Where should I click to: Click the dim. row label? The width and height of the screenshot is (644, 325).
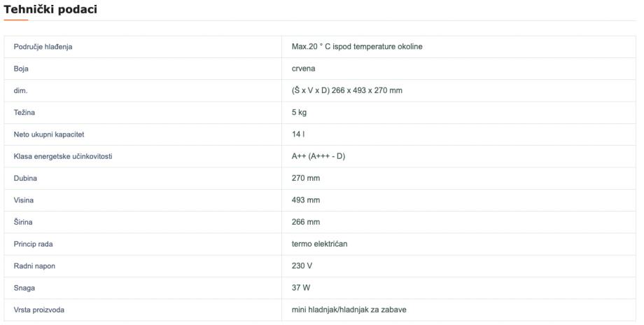coord(20,90)
